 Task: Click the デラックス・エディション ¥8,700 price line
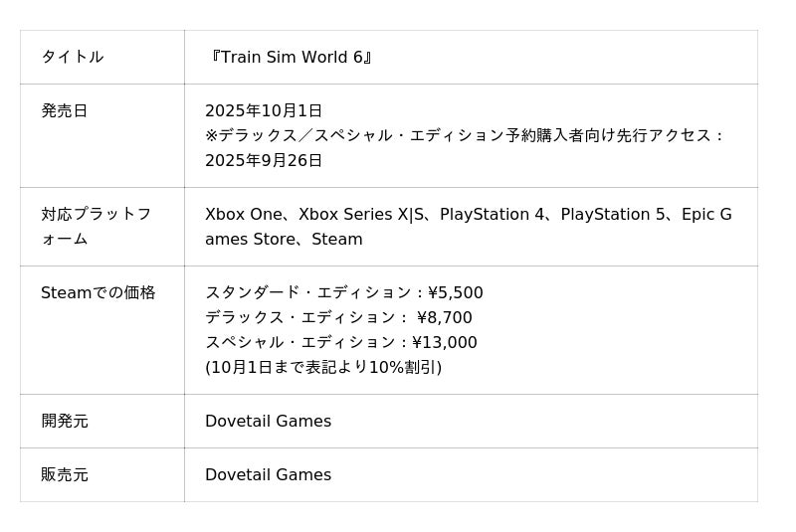[338, 317]
